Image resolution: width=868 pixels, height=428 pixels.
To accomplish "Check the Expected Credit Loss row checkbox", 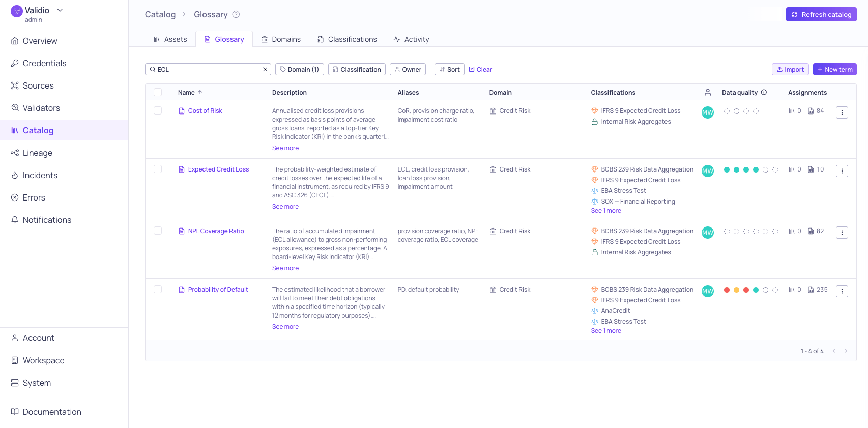I will [x=158, y=169].
